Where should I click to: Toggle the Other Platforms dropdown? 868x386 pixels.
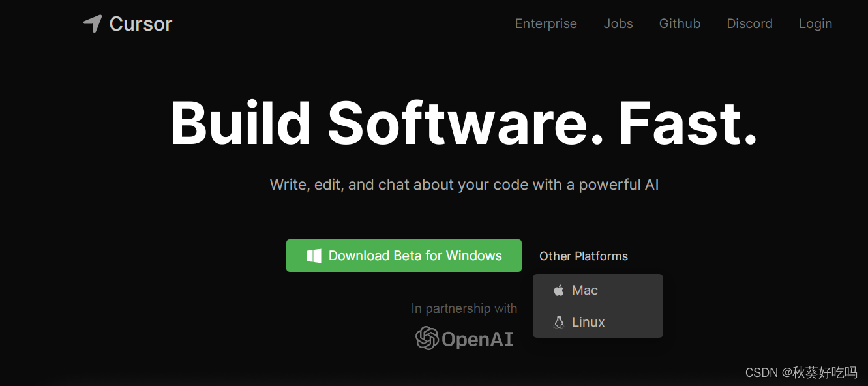(x=584, y=256)
